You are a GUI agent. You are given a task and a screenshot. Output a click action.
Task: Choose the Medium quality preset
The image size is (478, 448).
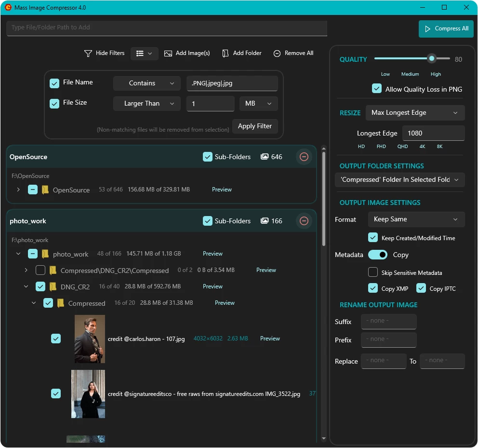410,74
